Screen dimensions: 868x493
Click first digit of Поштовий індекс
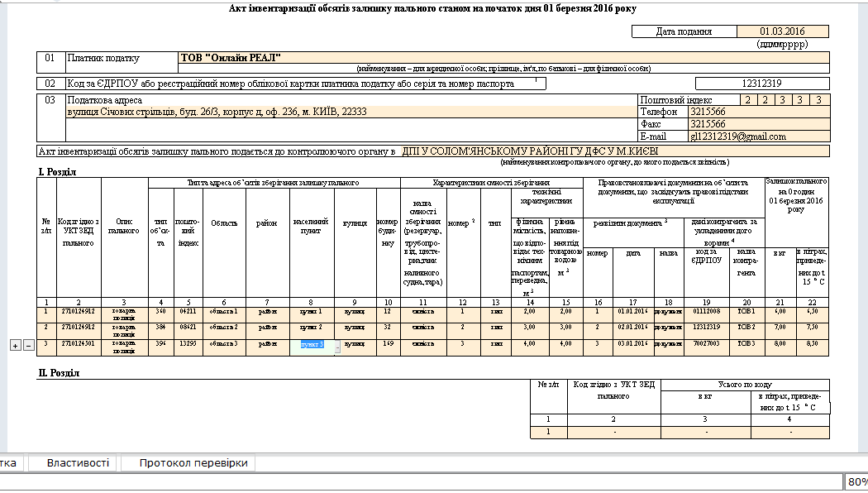pos(746,99)
